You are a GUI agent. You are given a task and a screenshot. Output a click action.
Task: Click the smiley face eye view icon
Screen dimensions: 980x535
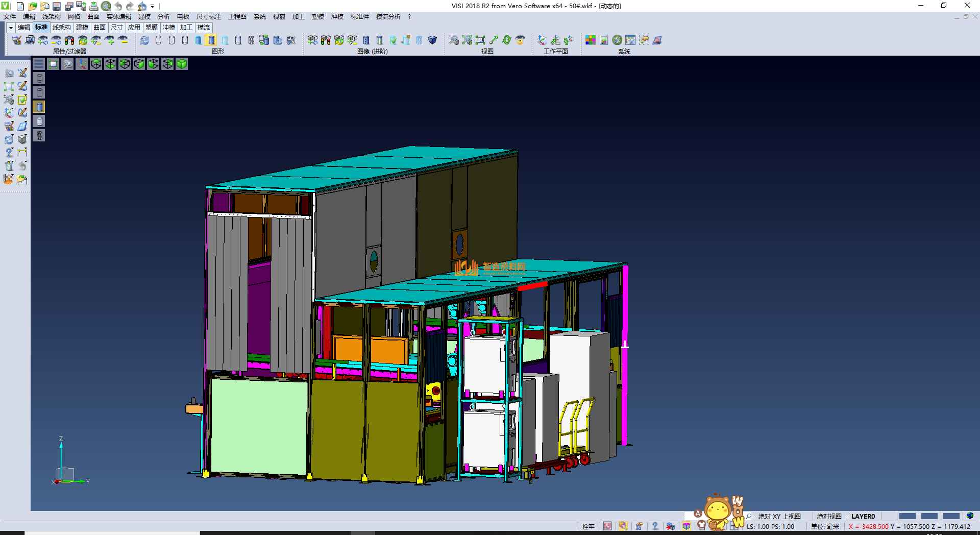pos(520,40)
